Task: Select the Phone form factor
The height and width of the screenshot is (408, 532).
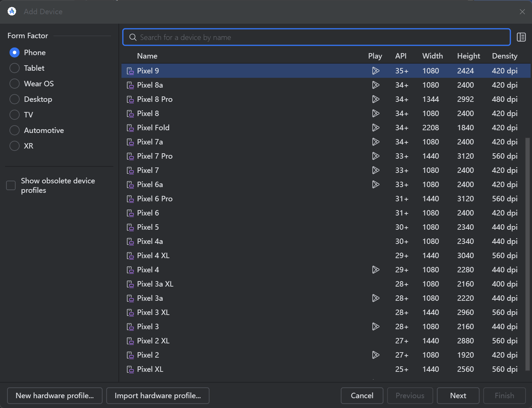Action: coord(15,52)
